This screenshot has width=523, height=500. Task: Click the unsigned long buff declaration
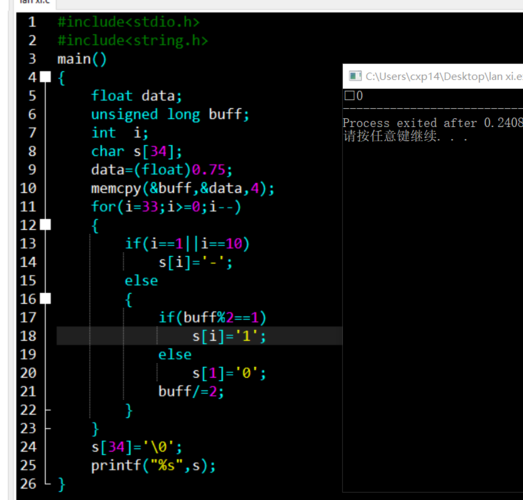coord(170,114)
